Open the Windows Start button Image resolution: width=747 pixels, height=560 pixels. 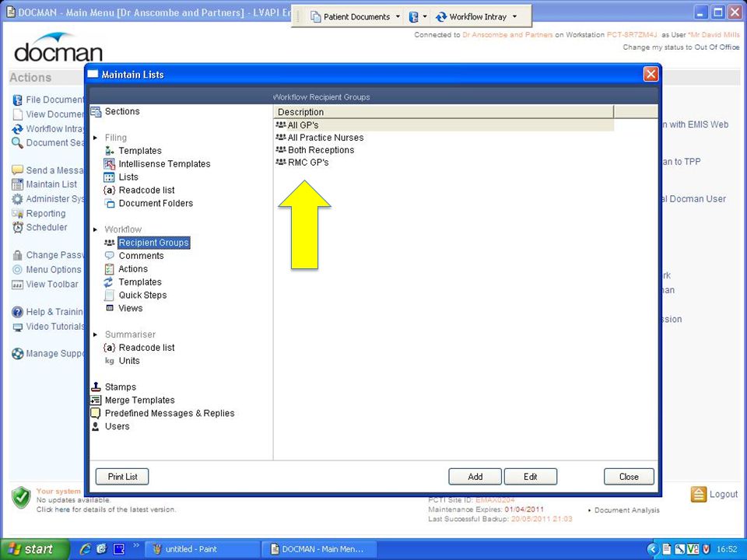34,549
